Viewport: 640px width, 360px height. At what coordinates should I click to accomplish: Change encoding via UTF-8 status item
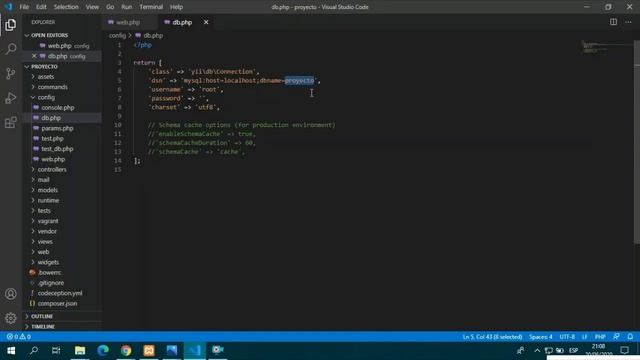(567, 337)
